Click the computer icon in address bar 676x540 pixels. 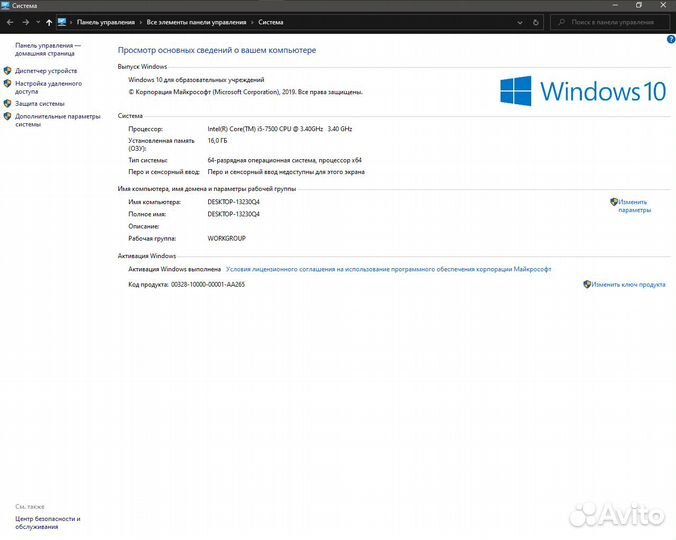[62, 21]
